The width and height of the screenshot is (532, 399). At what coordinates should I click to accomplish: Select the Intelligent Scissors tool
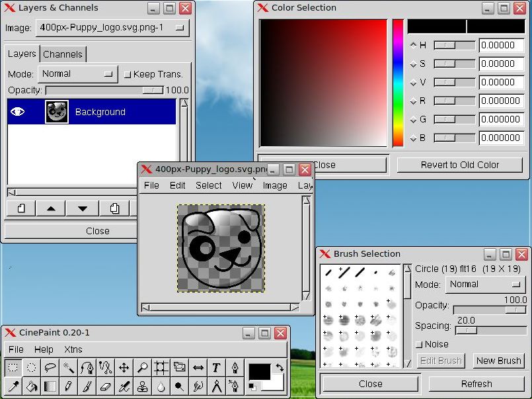106,367
